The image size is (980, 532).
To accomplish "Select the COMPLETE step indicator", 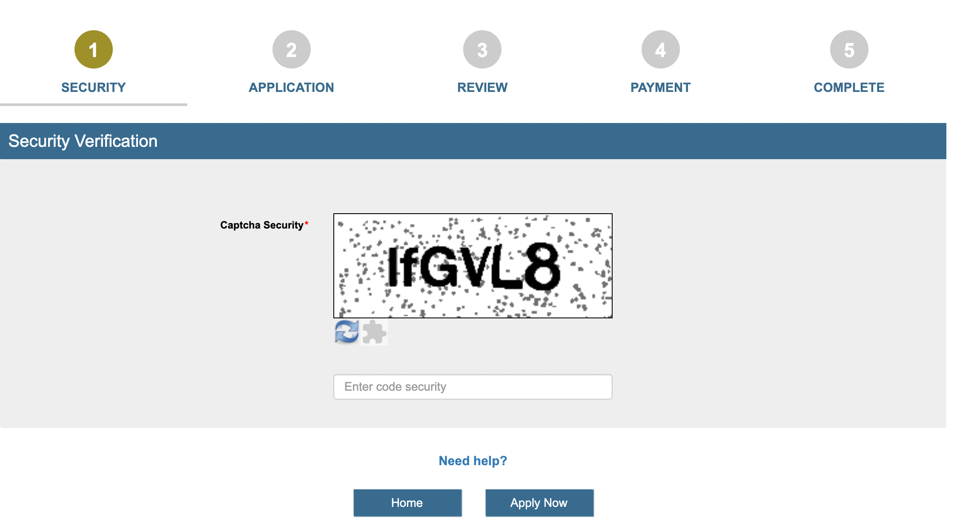I will coord(849,50).
